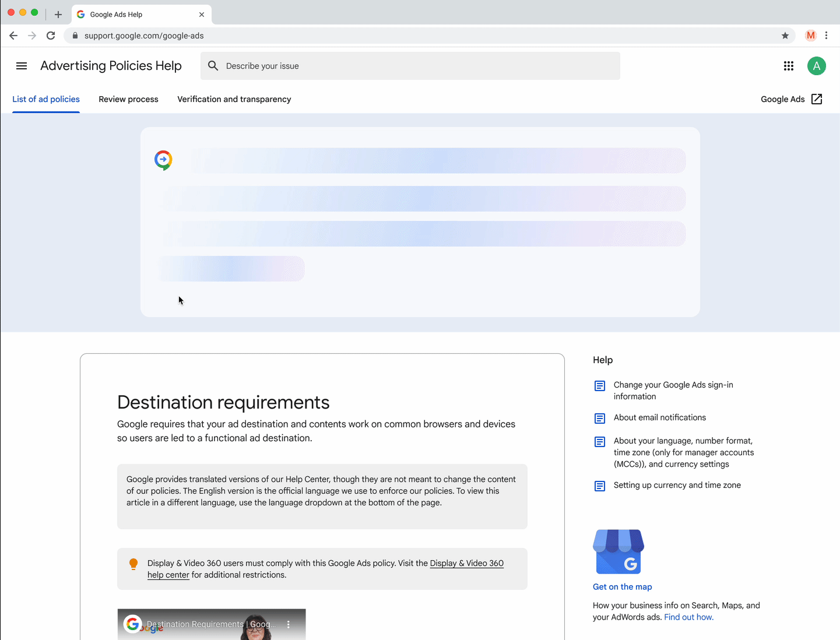Image resolution: width=840 pixels, height=640 pixels.
Task: Click the address bar URL
Action: pyautogui.click(x=144, y=36)
